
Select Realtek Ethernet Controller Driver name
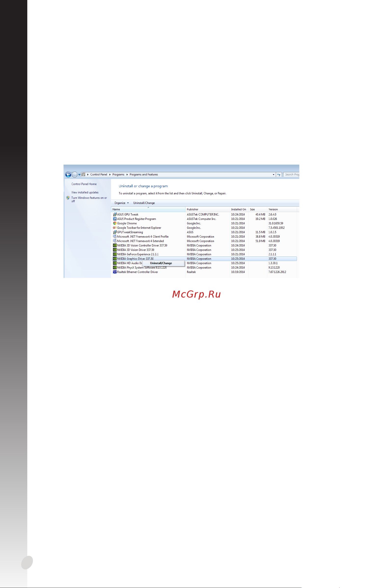pyautogui.click(x=138, y=272)
